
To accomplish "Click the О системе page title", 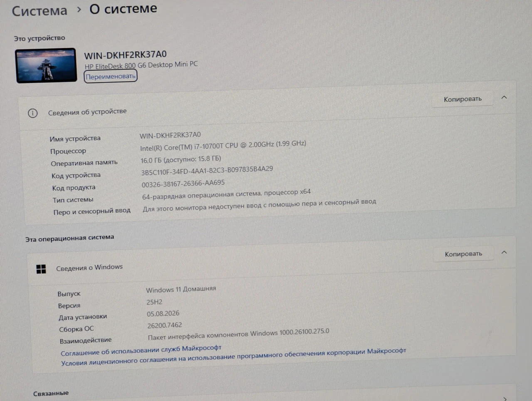I will 123,9.
